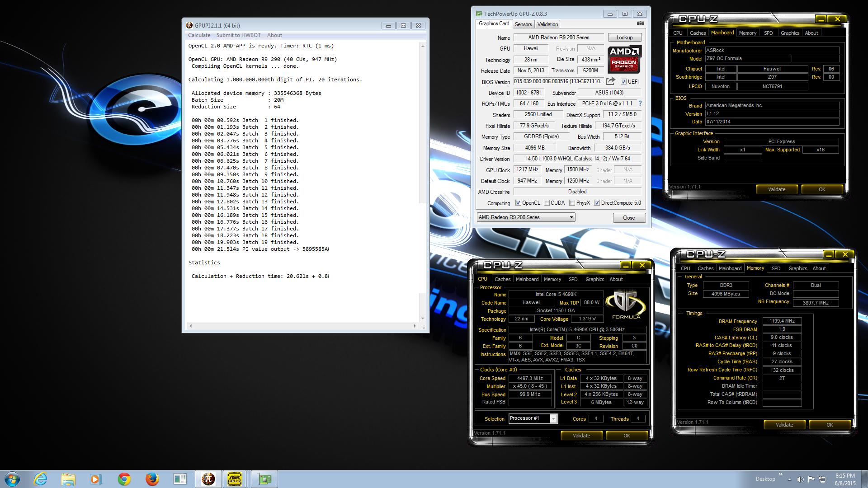
Task: Launch Internet Explorer from taskbar
Action: pos(40,479)
